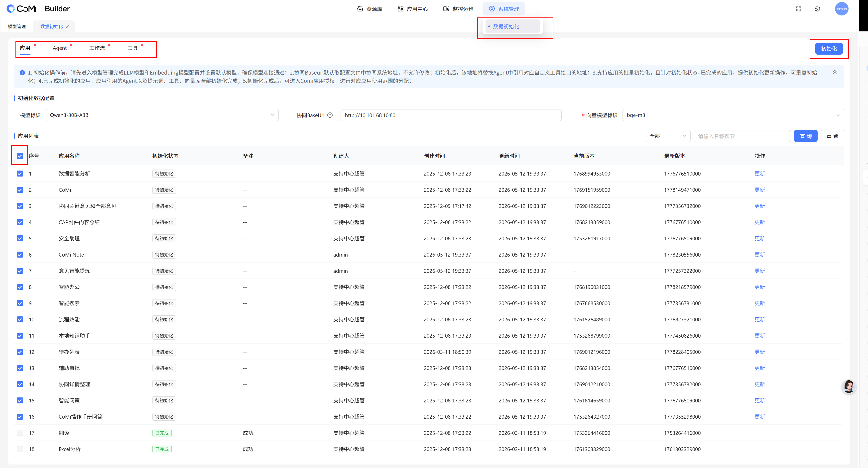The image size is (868, 468).
Task: Click 成功 remark in Excel分析 row
Action: pos(248,449)
